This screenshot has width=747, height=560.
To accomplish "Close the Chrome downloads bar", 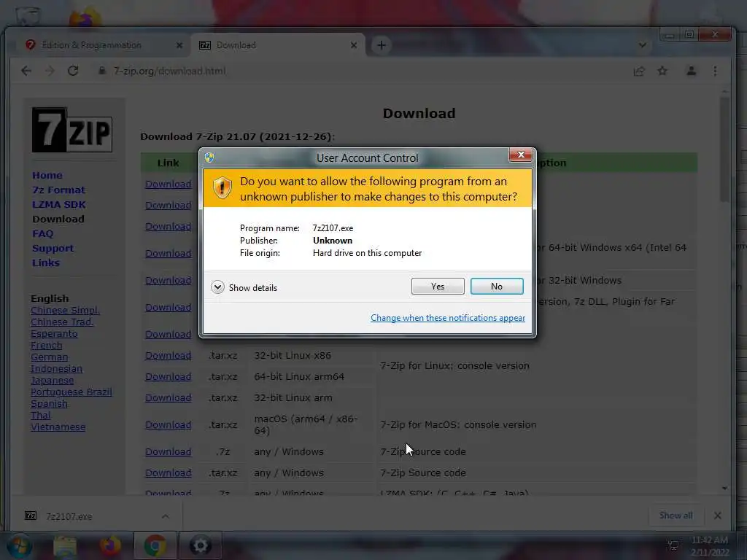I will pyautogui.click(x=718, y=516).
